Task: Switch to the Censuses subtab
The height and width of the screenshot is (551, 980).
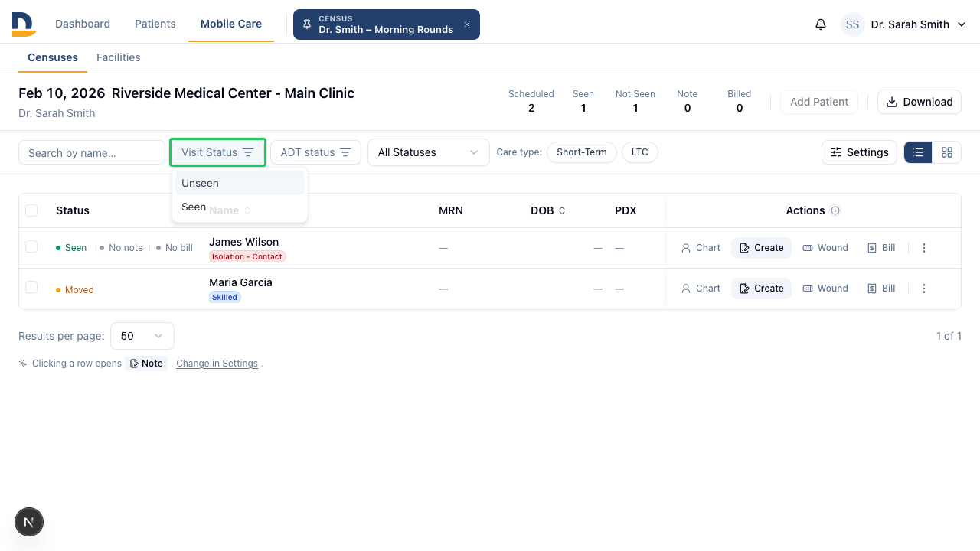Action: click(53, 57)
